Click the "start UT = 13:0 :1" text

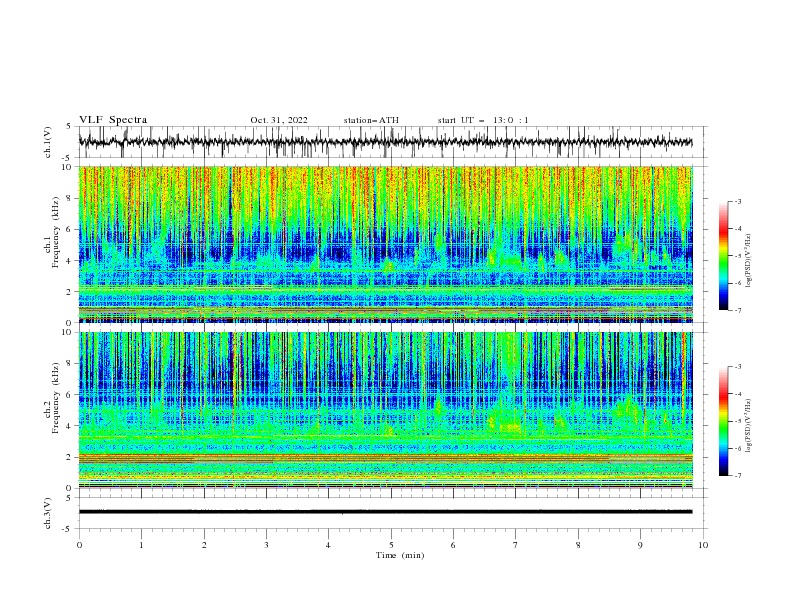click(x=483, y=120)
